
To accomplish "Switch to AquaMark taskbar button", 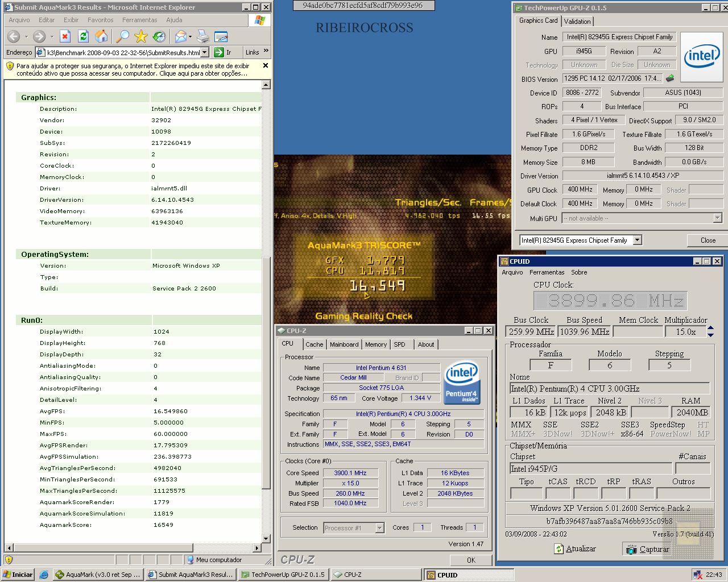I will pos(98,575).
